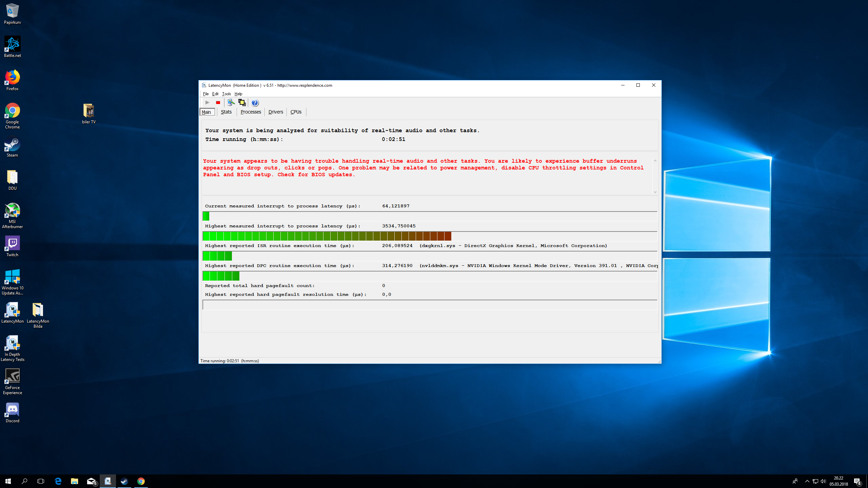The height and width of the screenshot is (488, 868).
Task: Stop the latency monitor with the red square
Action: pyautogui.click(x=218, y=102)
